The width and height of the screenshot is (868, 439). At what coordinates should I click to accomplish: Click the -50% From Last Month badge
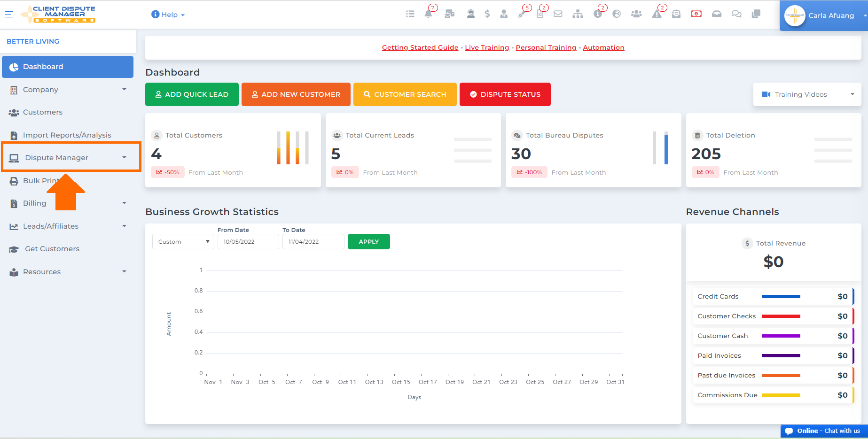(x=168, y=172)
